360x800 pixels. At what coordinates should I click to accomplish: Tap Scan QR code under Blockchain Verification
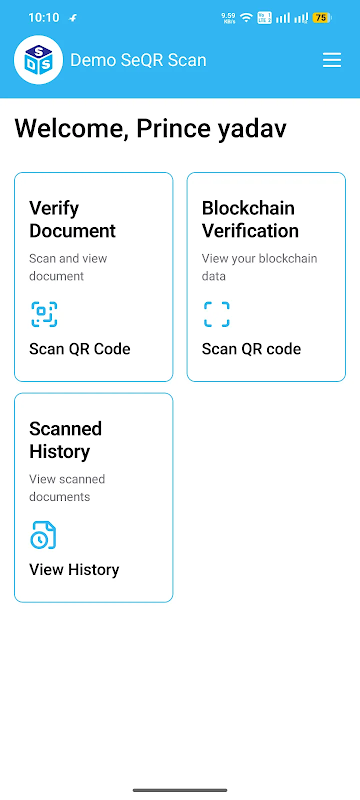coord(251,349)
